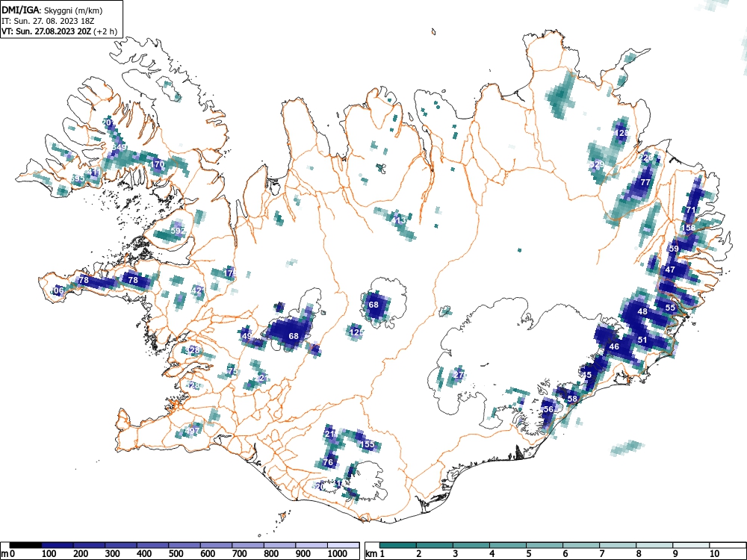The width and height of the screenshot is (747, 560).
Task: Select the lightest 9–10 km legend swatch
Action: 691,545
